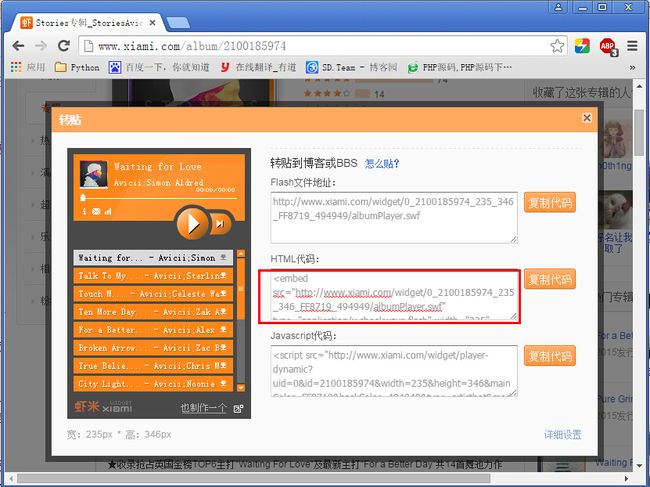Click the Chrome user profile icon

(x=558, y=7)
